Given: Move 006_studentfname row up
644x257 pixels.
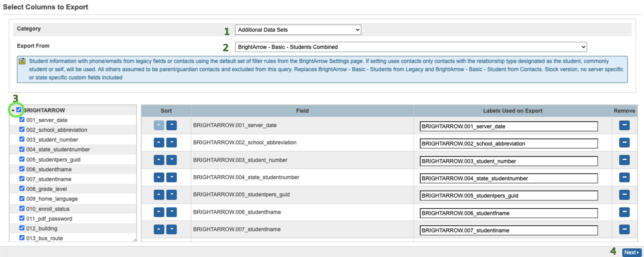Looking at the screenshot, I should [159, 212].
